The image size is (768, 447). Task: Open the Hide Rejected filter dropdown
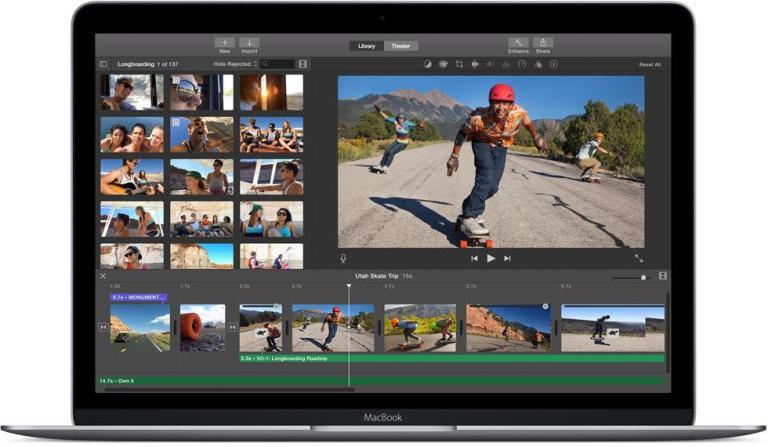tap(236, 64)
